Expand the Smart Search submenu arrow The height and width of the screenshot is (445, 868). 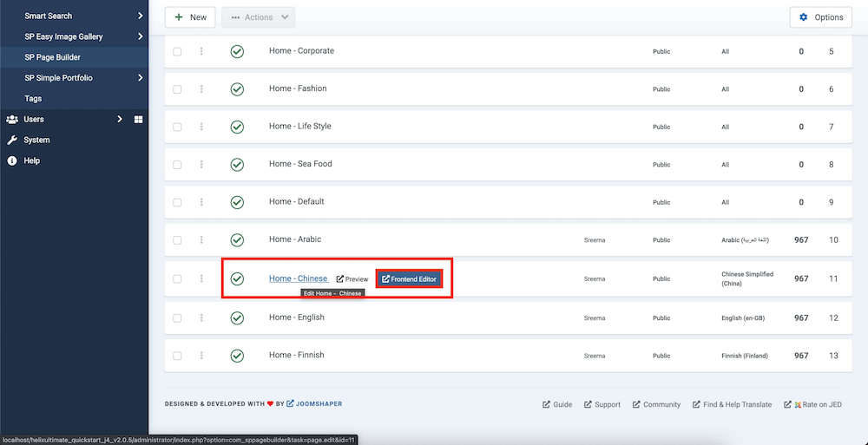coord(140,16)
